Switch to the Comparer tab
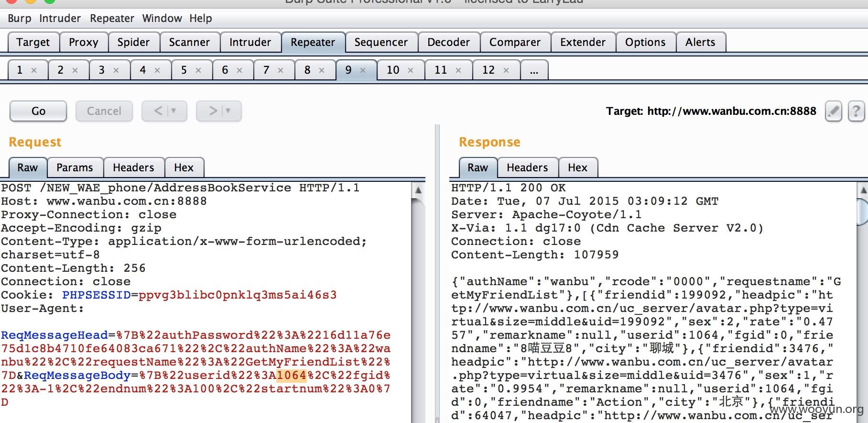This screenshot has height=423, width=868. [x=515, y=42]
